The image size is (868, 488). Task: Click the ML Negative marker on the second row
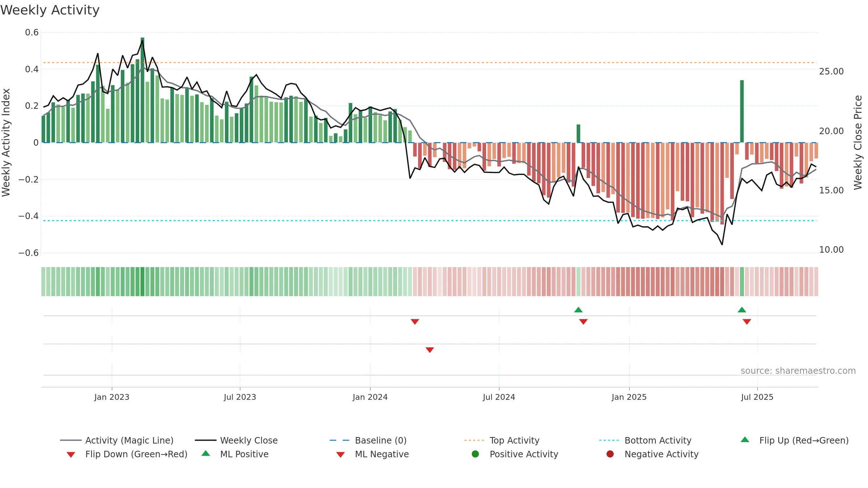point(430,350)
